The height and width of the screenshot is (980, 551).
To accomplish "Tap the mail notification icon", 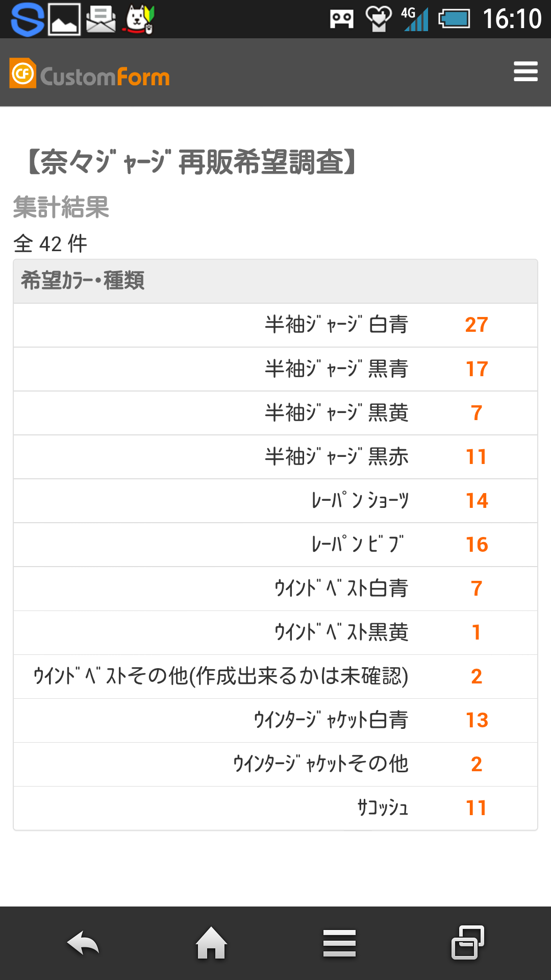I will click(101, 19).
